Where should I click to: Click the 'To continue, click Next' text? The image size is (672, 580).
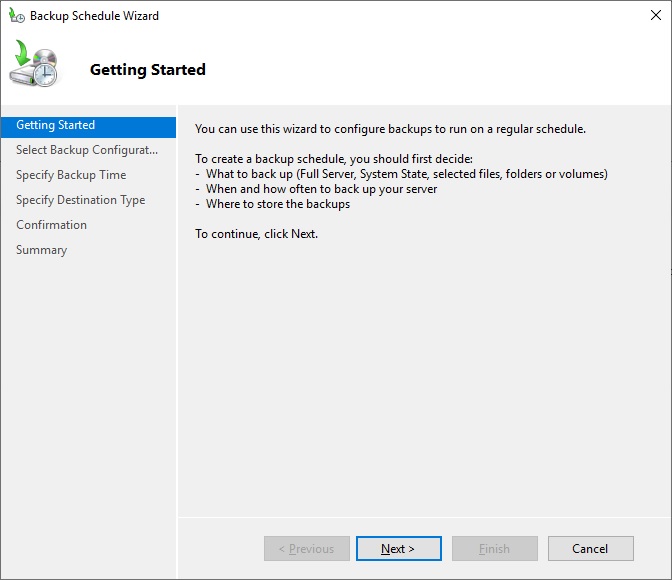click(256, 234)
